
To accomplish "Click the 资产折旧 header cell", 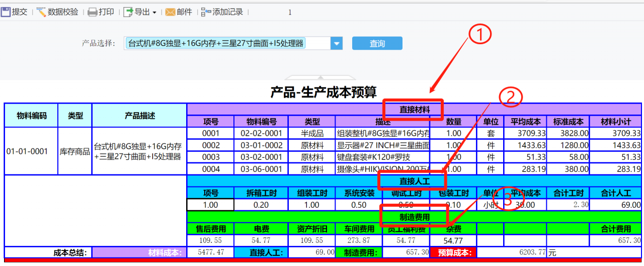I will pyautogui.click(x=312, y=229).
